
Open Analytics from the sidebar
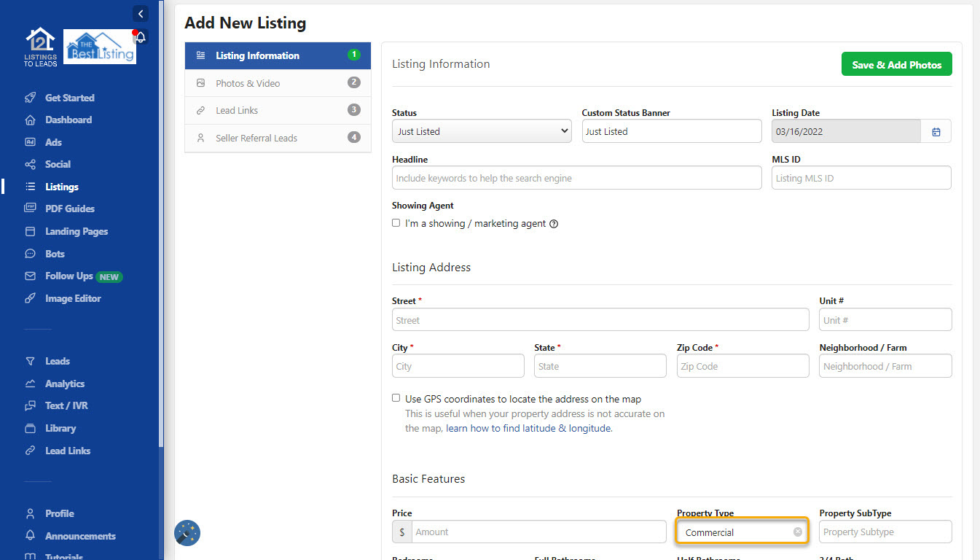pyautogui.click(x=63, y=383)
